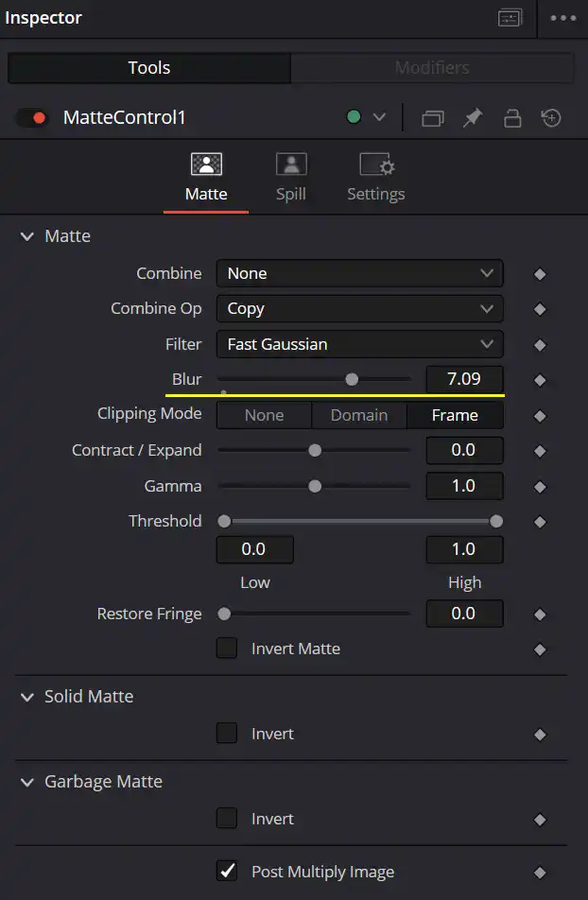Open the Filter dropdown showing Fast Gaussian
The image size is (588, 900).
click(x=360, y=344)
